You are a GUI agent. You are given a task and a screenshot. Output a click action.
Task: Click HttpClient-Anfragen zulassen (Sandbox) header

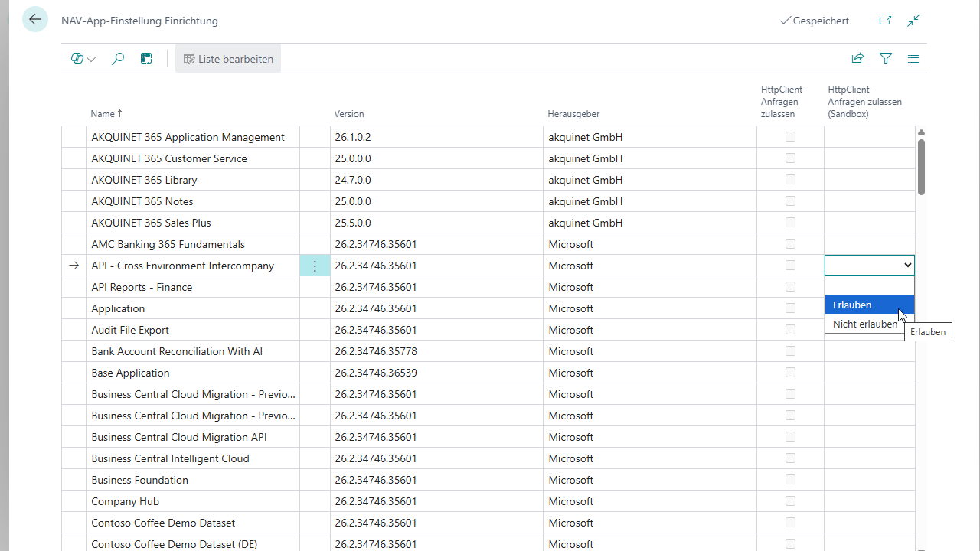(x=864, y=102)
